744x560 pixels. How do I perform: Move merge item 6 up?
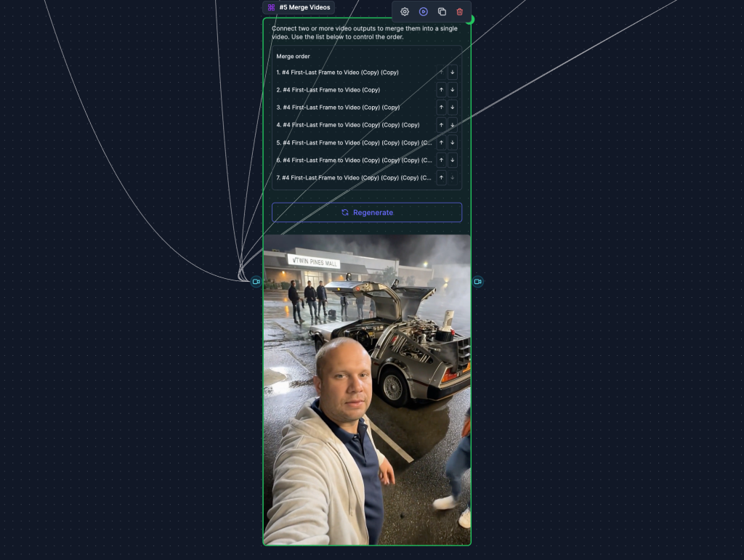(x=441, y=160)
